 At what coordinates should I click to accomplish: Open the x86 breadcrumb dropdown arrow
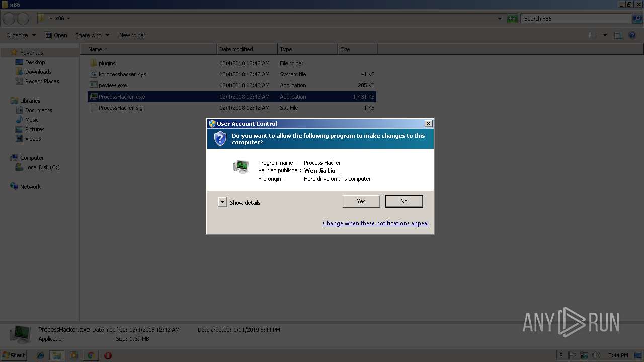pyautogui.click(x=68, y=19)
